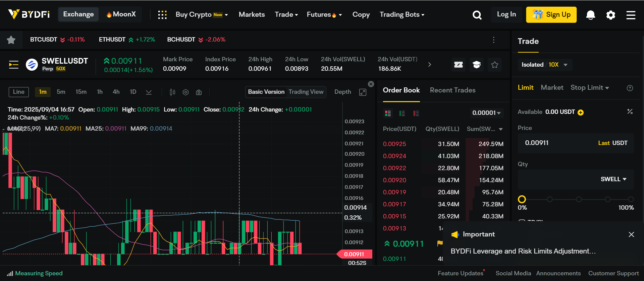
Task: Select the 15m timeframe
Action: pyautogui.click(x=81, y=92)
